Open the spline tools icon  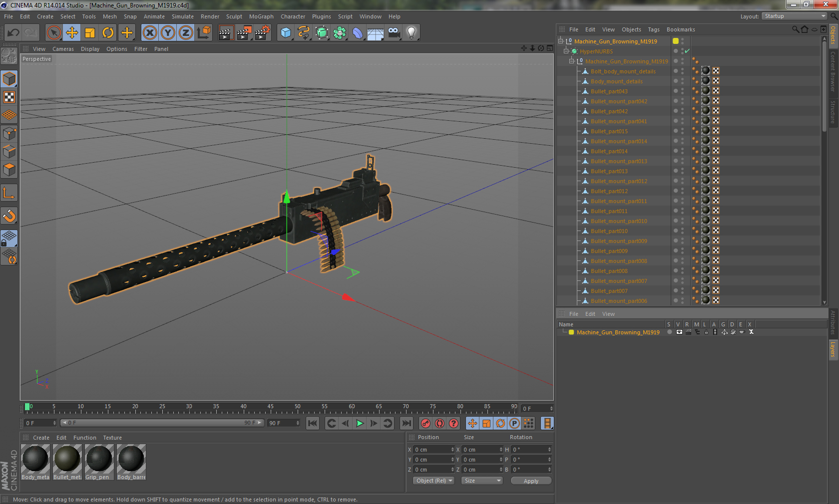(304, 33)
